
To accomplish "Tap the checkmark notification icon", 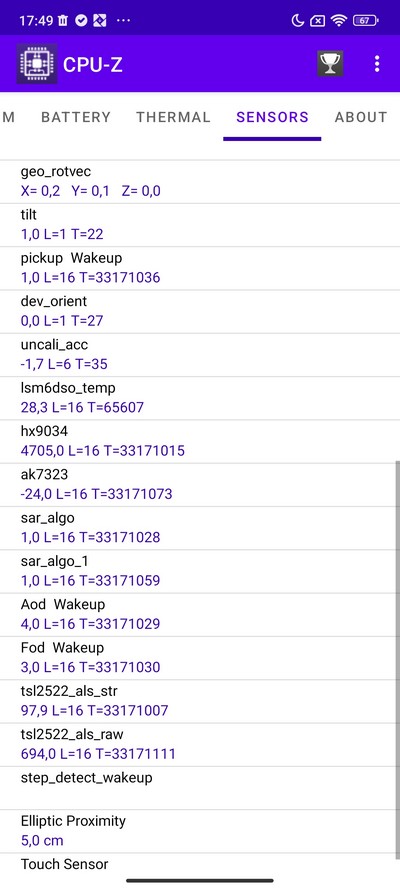I will (81, 21).
